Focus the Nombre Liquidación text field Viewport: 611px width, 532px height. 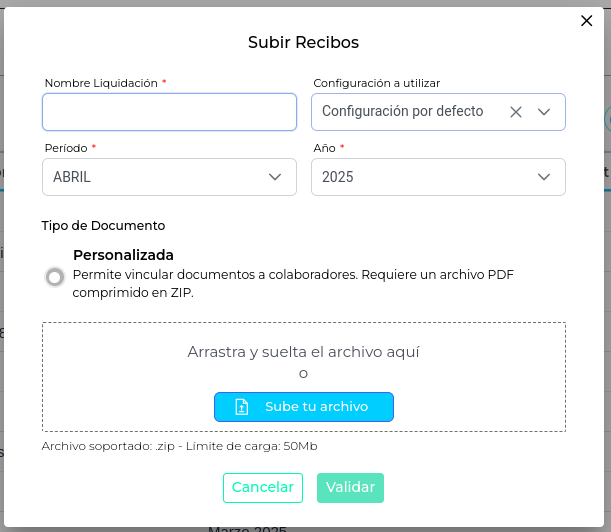(169, 112)
